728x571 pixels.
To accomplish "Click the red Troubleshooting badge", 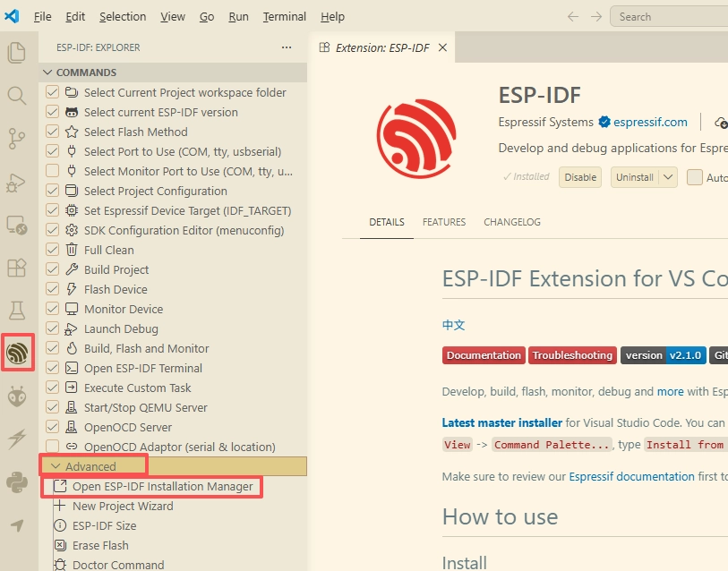I will pyautogui.click(x=572, y=355).
